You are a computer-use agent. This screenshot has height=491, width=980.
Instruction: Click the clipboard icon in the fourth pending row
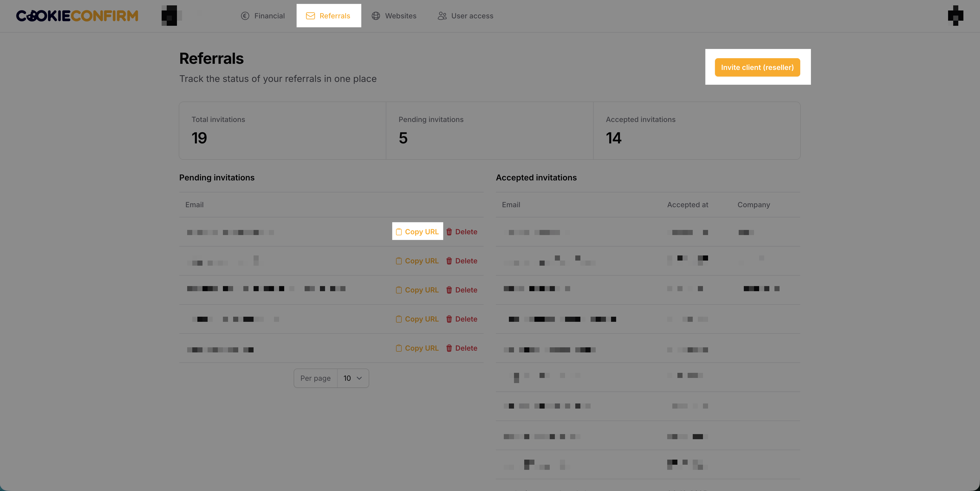[398, 319]
